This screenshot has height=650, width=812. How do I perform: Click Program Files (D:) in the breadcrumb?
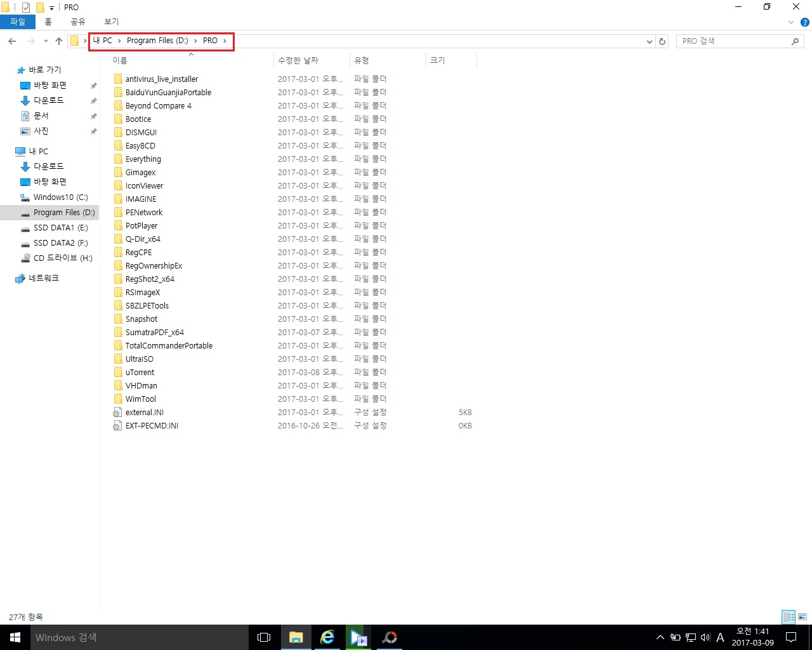(x=157, y=41)
